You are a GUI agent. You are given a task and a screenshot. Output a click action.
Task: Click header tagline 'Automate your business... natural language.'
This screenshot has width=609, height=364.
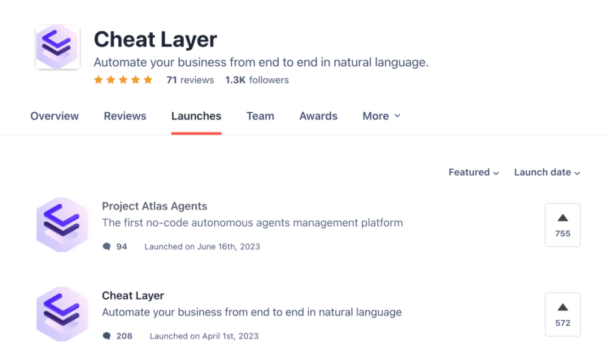(261, 63)
